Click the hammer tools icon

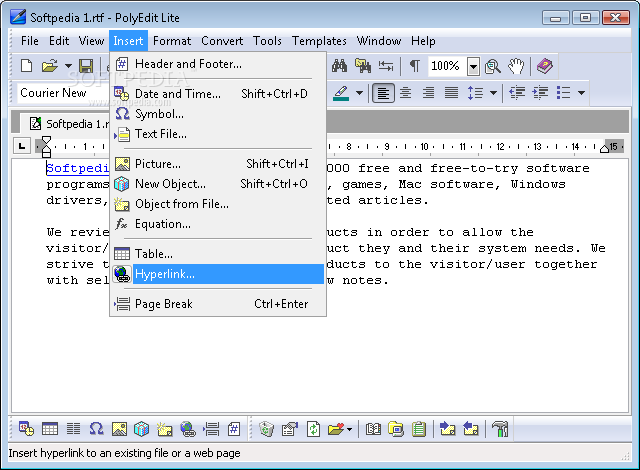[x=500, y=429]
